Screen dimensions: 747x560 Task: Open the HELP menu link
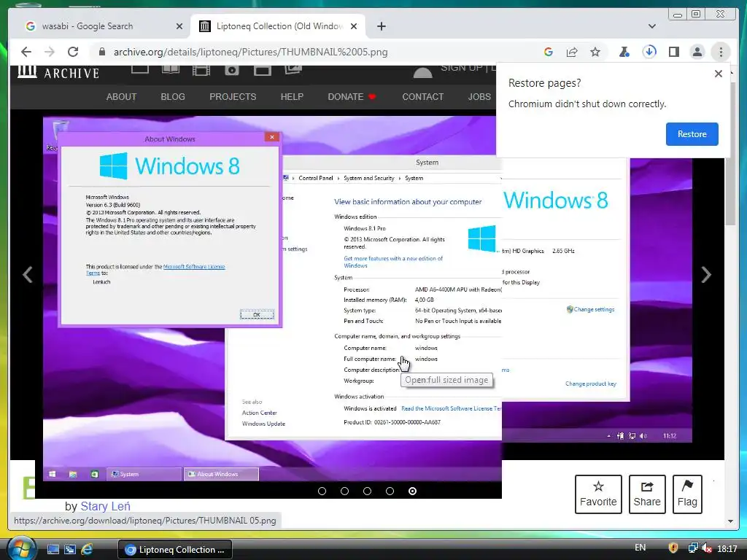(x=292, y=97)
